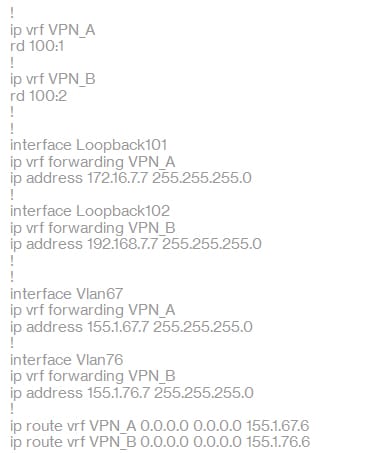Click 'ip vrf forwarding VPN_A' under Vlan67
This screenshot has height=453, width=368.
(93, 311)
